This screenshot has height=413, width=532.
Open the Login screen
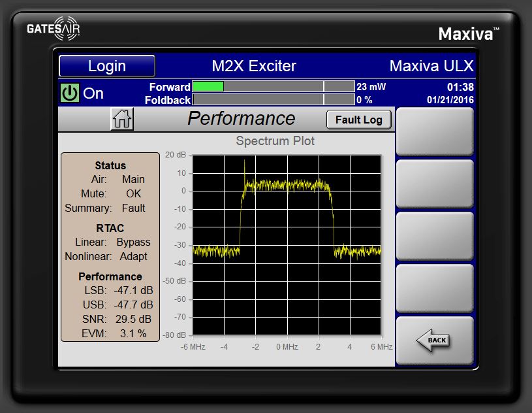(x=107, y=66)
